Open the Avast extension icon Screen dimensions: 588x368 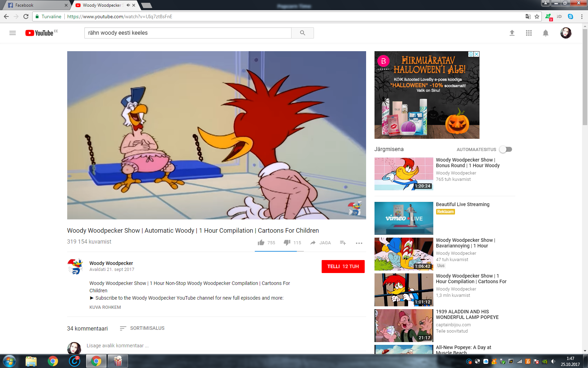point(548,17)
